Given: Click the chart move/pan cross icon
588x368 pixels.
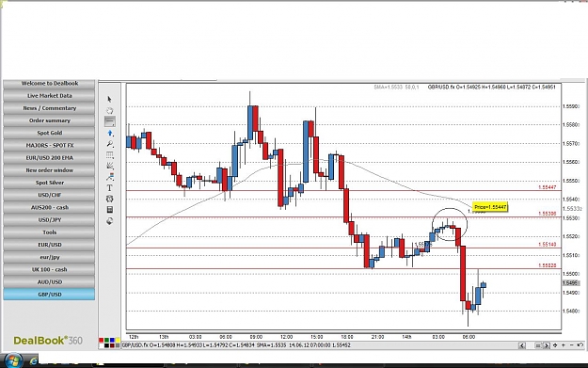Looking at the screenshot, I should (555, 345).
